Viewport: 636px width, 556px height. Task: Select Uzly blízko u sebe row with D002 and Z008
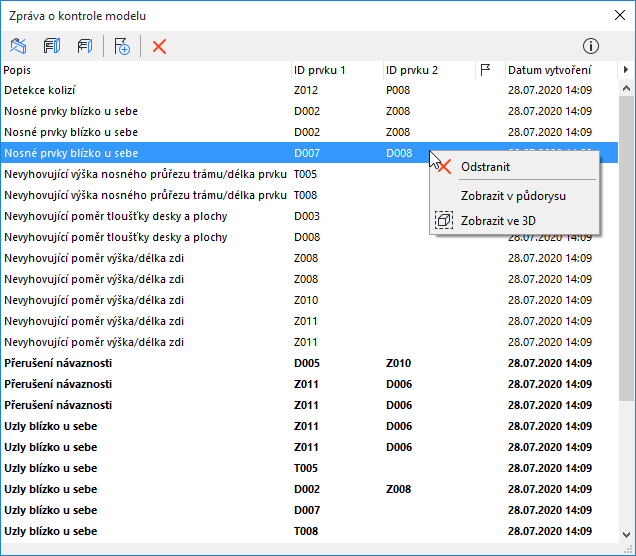(x=310, y=489)
